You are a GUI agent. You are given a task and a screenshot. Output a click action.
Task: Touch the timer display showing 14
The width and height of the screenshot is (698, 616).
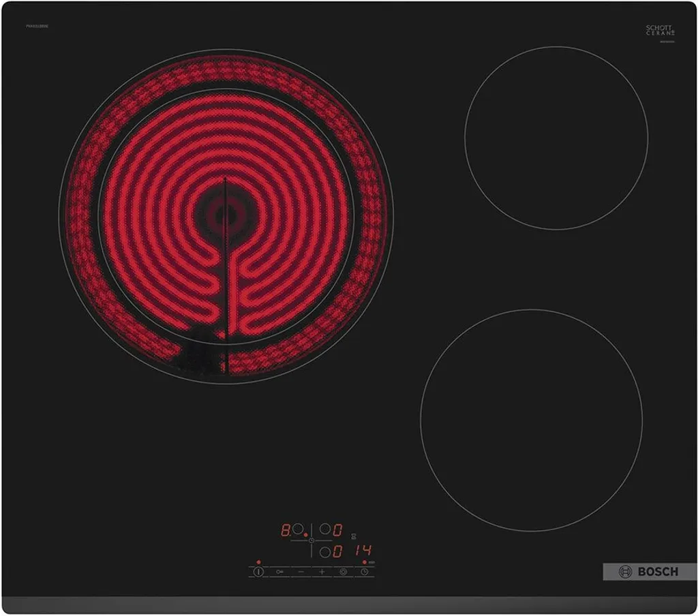[x=363, y=551]
